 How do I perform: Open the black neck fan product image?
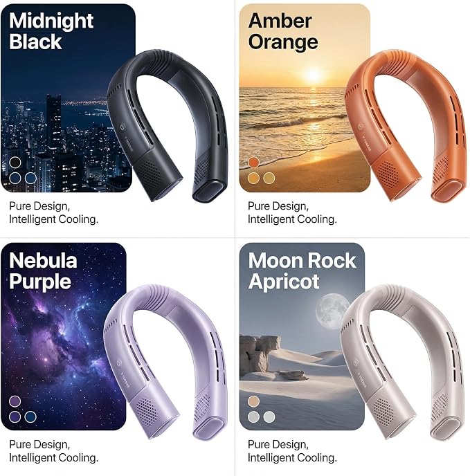tap(168, 125)
